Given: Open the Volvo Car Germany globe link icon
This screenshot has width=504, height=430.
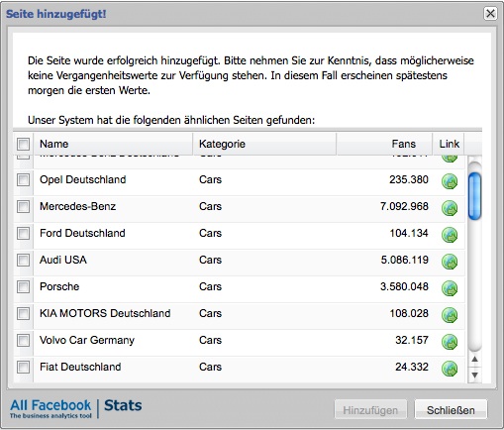Looking at the screenshot, I should pos(450,342).
